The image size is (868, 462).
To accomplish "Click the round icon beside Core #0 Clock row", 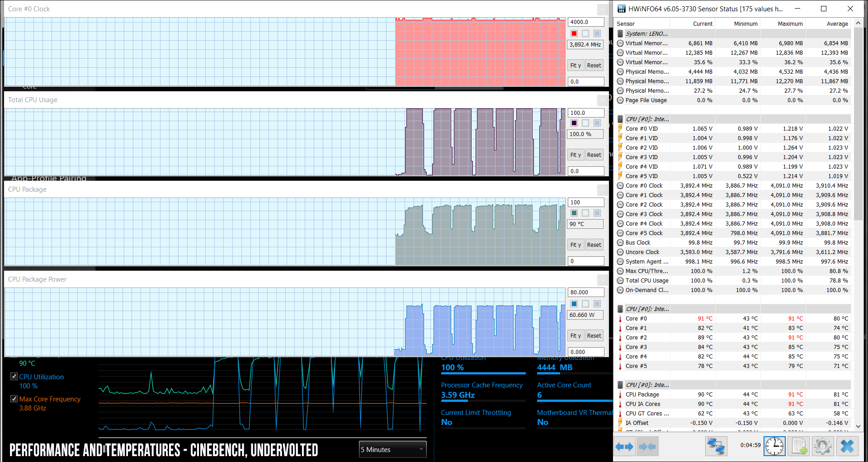I will [620, 185].
